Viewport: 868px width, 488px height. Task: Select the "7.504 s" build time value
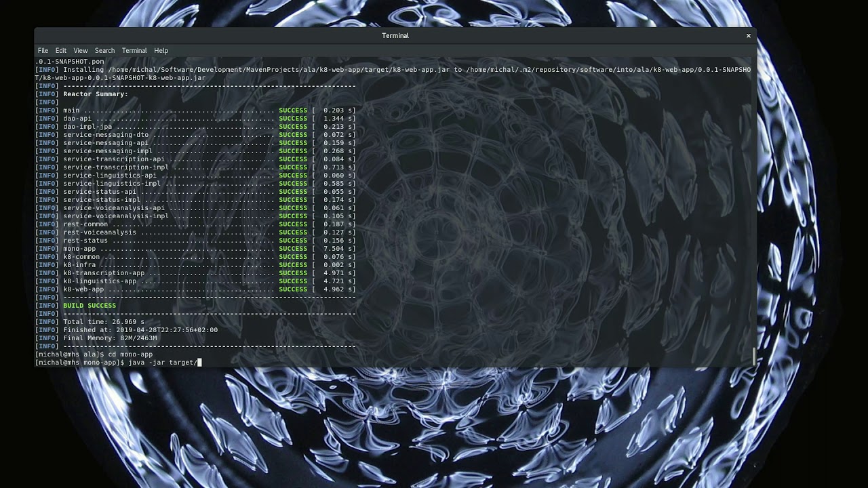point(338,249)
